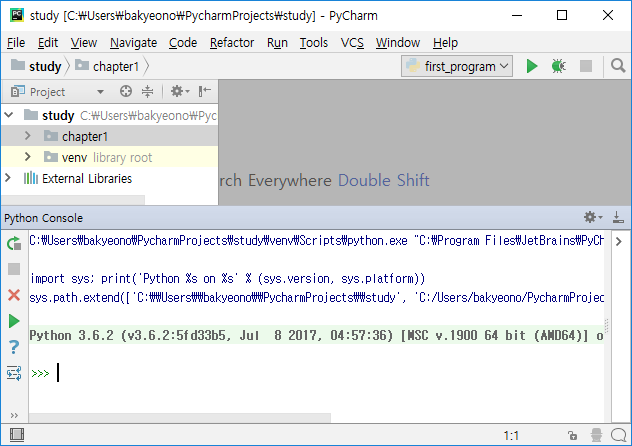Open the Help menu
Image resolution: width=632 pixels, height=446 pixels.
click(445, 42)
